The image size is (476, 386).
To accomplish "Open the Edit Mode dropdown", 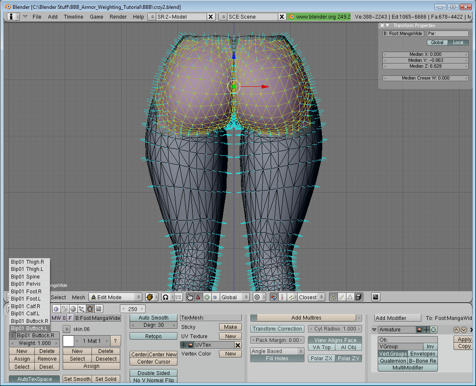I will (116, 297).
